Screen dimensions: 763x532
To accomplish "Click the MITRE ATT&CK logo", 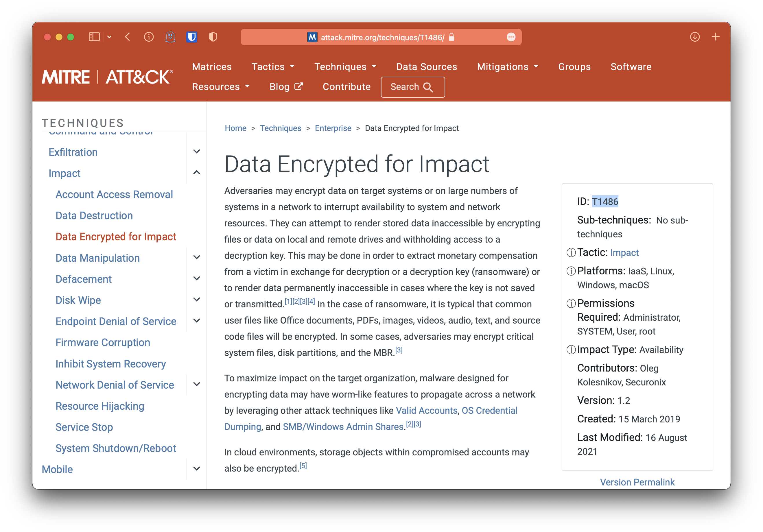I will 107,77.
